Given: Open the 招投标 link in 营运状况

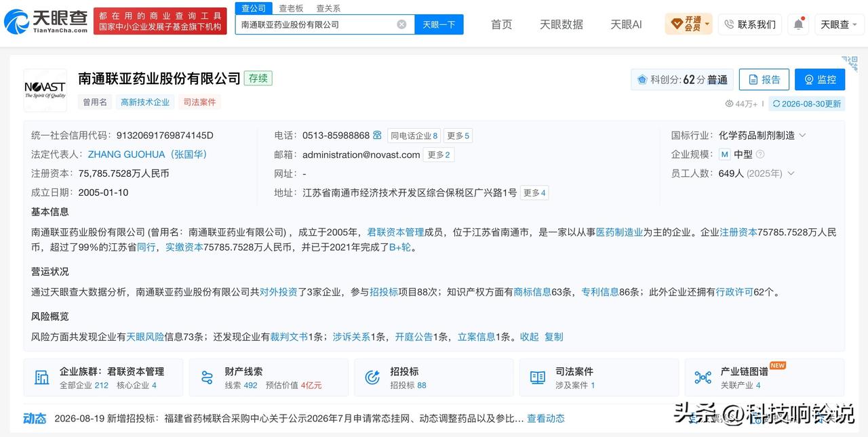Looking at the screenshot, I should click(x=384, y=292).
